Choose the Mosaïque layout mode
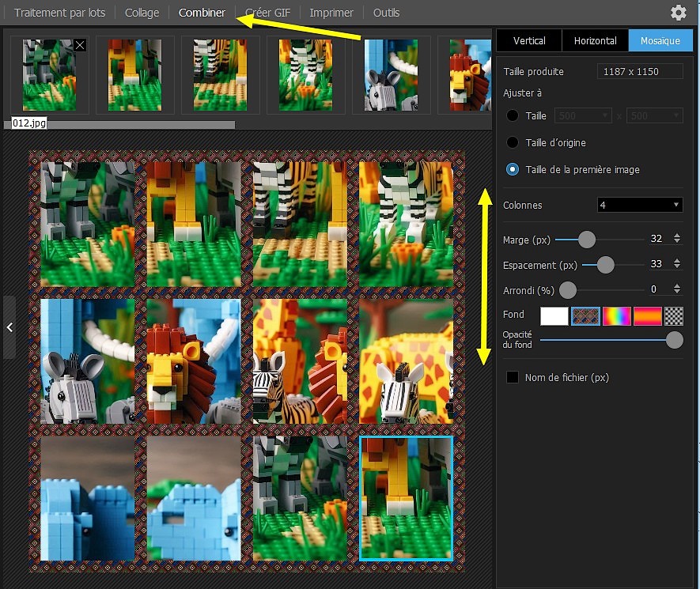Viewport: 700px width, 589px height. pos(660,40)
